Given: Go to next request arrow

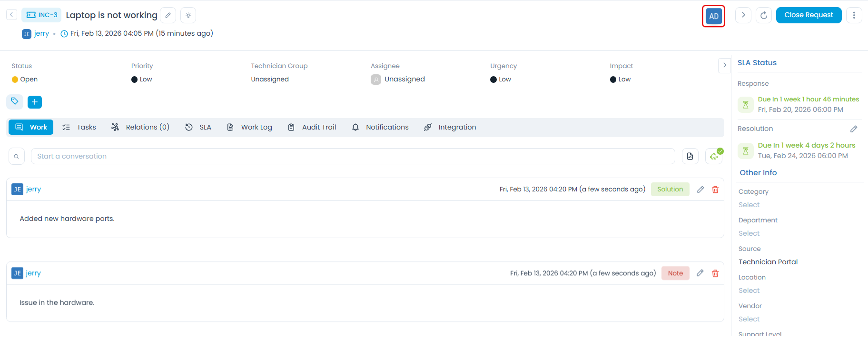Looking at the screenshot, I should (x=743, y=15).
